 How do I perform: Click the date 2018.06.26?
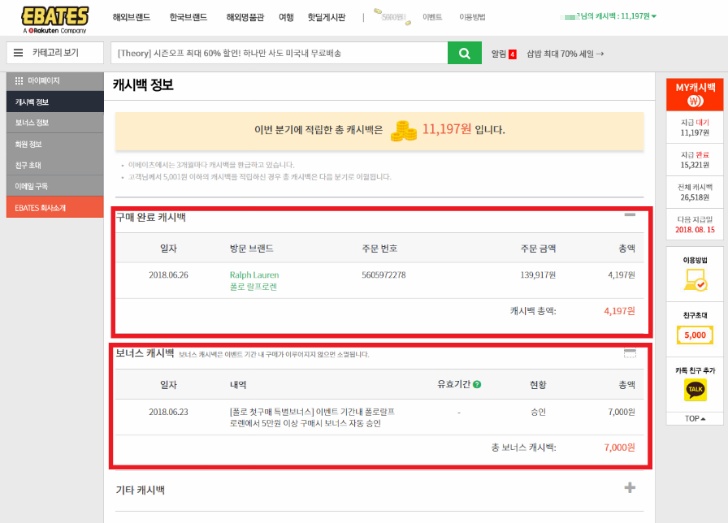169,275
